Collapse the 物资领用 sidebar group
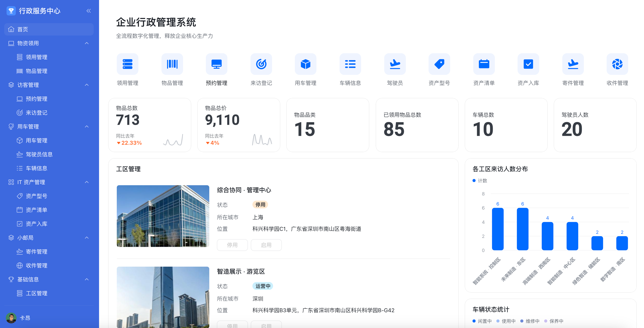Viewport: 644px width, 328px height. pos(87,43)
